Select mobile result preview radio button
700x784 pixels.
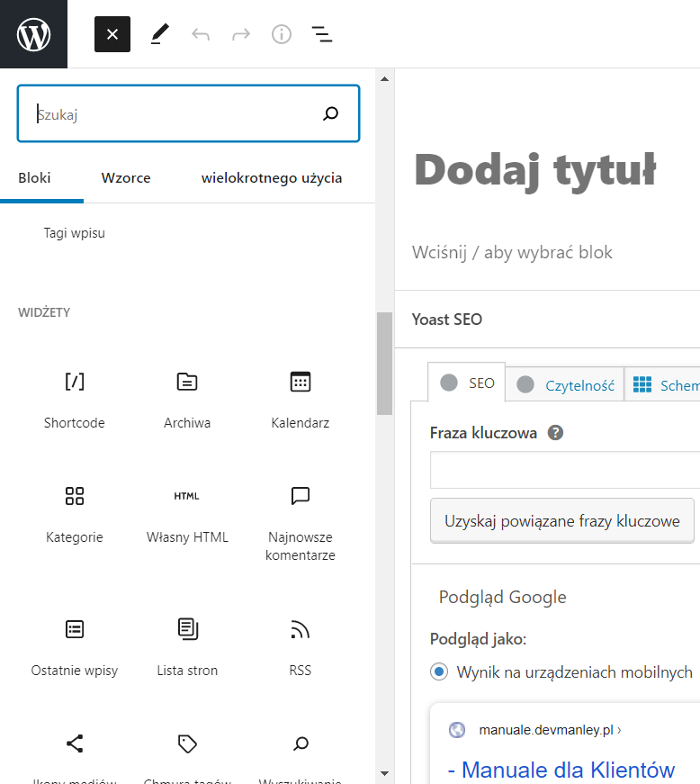tap(439, 671)
